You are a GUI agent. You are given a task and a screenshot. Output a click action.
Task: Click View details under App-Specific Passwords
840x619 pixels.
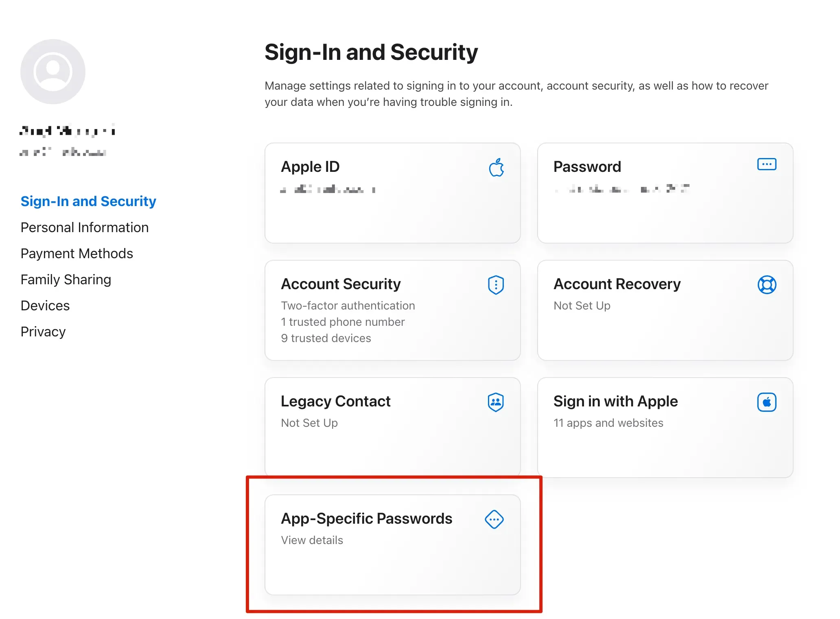point(312,540)
